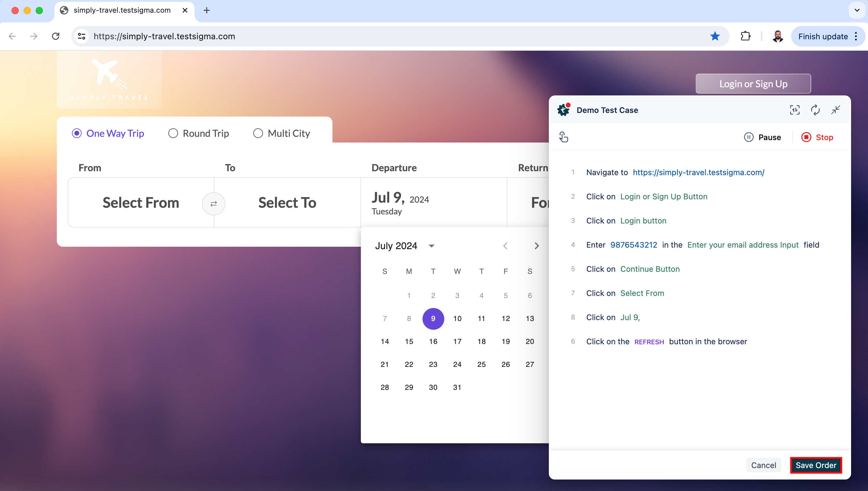Go to previous month in calendar
Viewport: 868px width, 491px height.
coord(505,246)
